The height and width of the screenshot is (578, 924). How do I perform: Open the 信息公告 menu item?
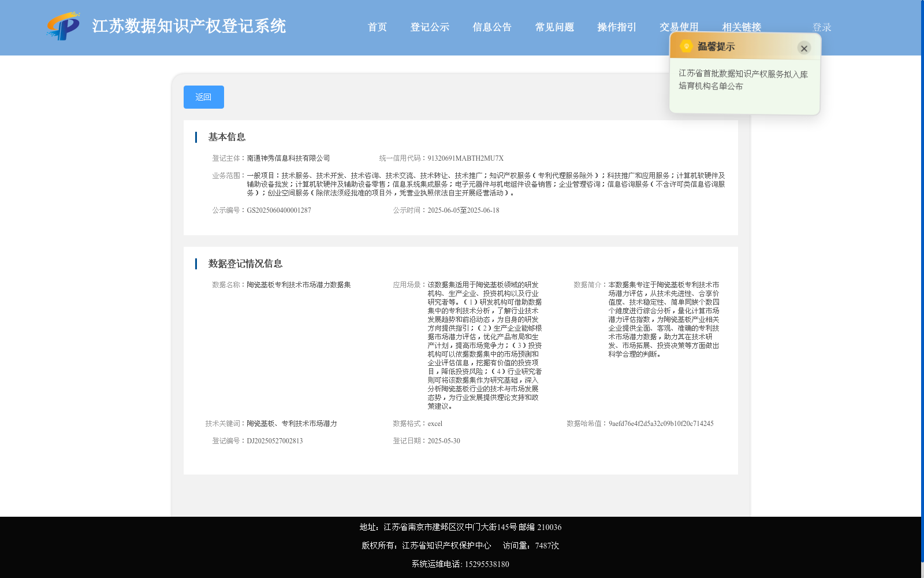[x=492, y=27]
